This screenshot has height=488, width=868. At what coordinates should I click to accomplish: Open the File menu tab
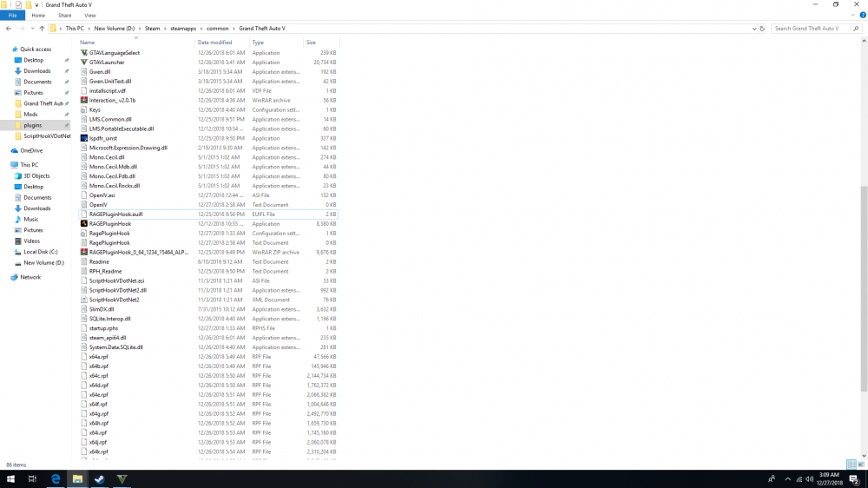pyautogui.click(x=12, y=16)
